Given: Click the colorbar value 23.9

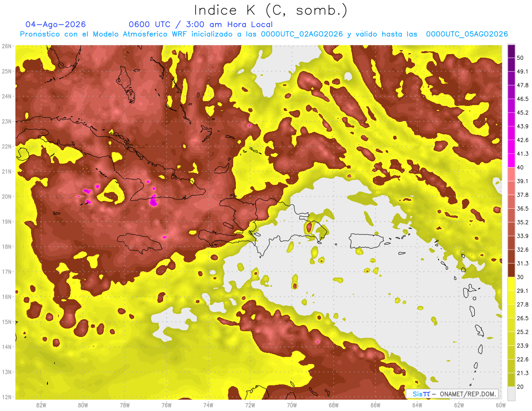Looking at the screenshot, I should pyautogui.click(x=522, y=345).
